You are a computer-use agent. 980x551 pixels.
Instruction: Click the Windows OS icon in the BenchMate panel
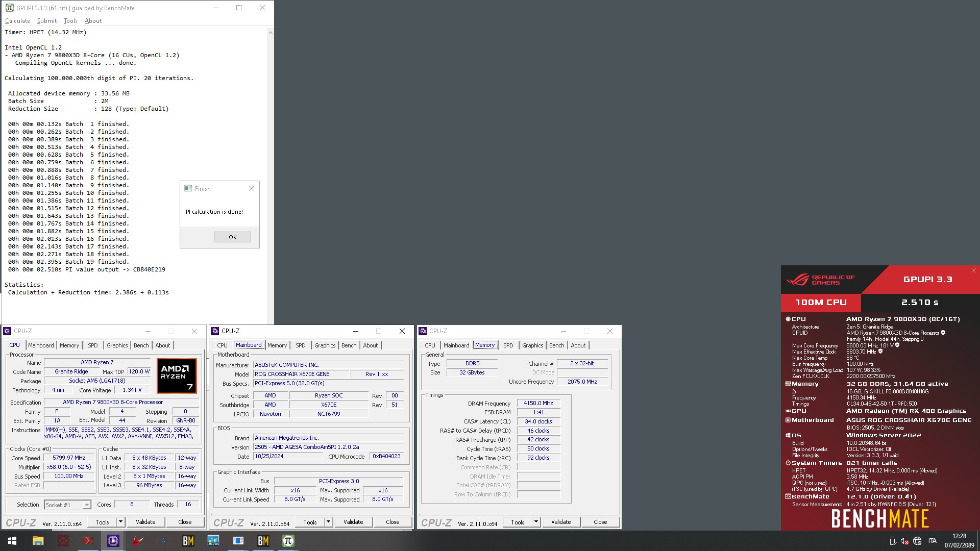click(x=788, y=435)
